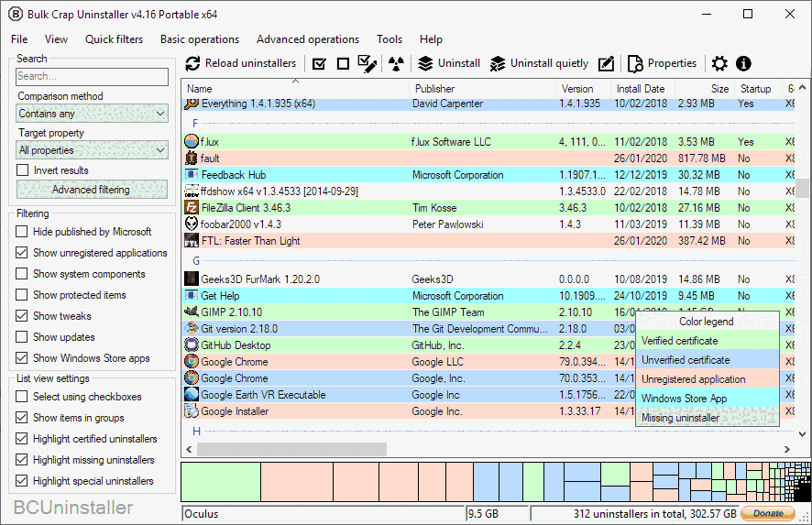This screenshot has width=812, height=525.
Task: Enable Show protected items checkbox
Action: (x=21, y=295)
